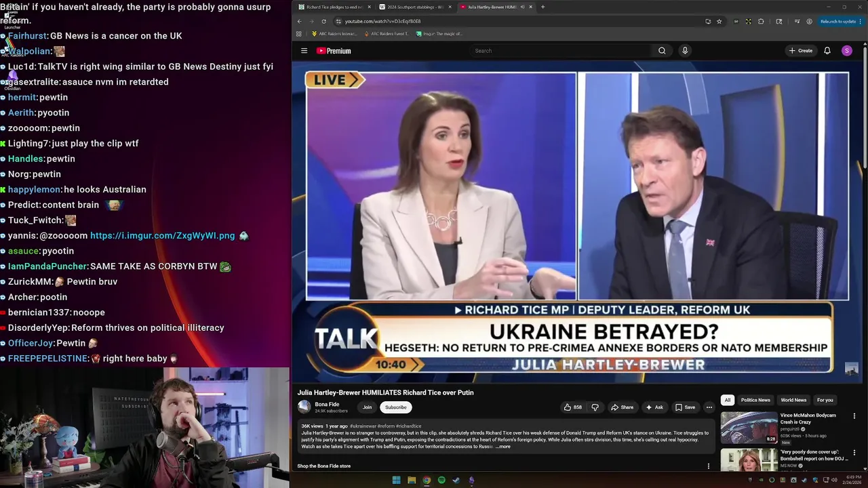Like the video with thumbs up
The width and height of the screenshot is (868, 488).
pos(573,407)
